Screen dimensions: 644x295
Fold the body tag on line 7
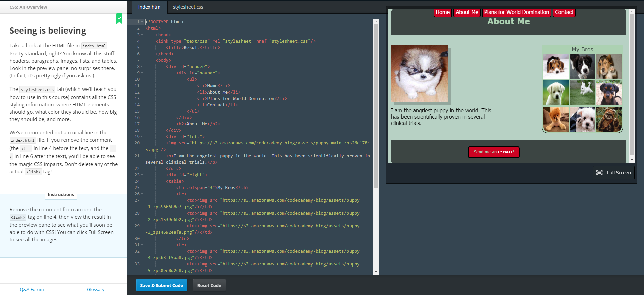142,60
